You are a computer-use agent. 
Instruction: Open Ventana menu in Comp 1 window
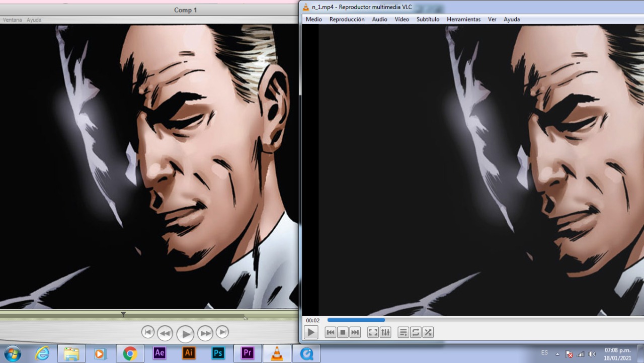tap(13, 20)
